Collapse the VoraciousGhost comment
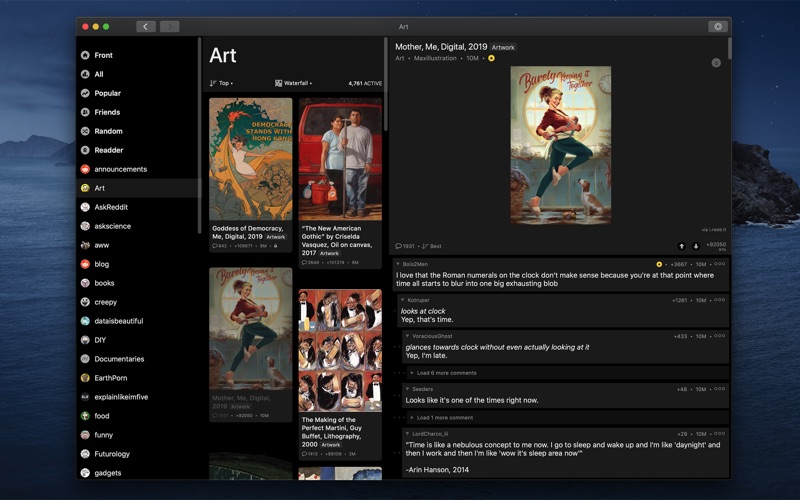This screenshot has height=500, width=800. (407, 336)
